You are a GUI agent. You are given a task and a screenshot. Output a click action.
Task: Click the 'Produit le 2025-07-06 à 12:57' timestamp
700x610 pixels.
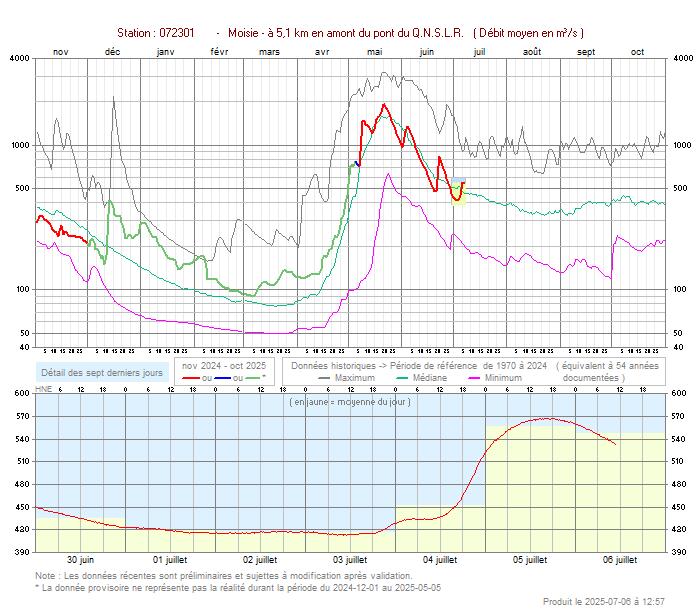[x=604, y=602]
